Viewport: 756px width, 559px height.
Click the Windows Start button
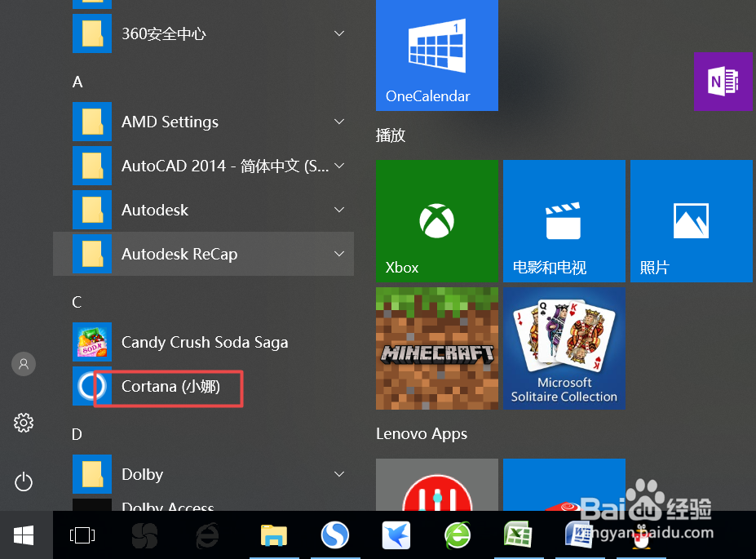(x=24, y=535)
